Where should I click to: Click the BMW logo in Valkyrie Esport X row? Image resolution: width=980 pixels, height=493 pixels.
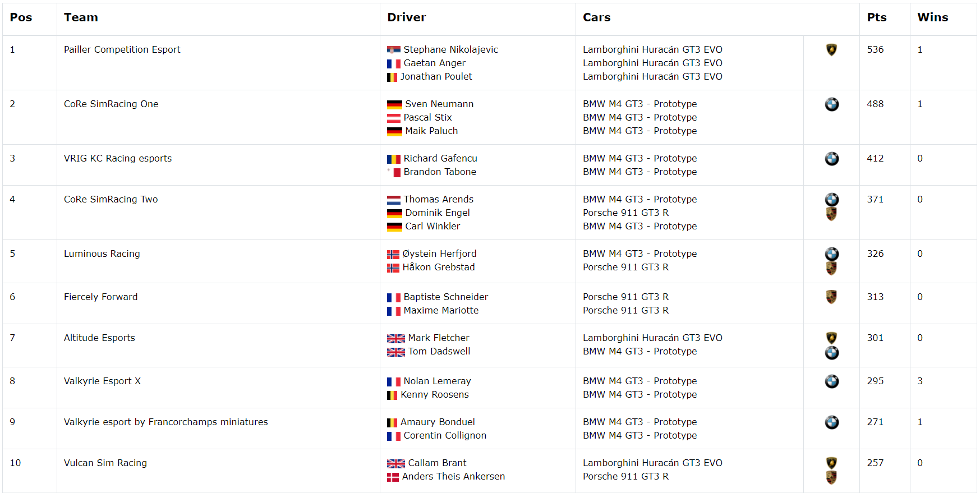point(832,381)
